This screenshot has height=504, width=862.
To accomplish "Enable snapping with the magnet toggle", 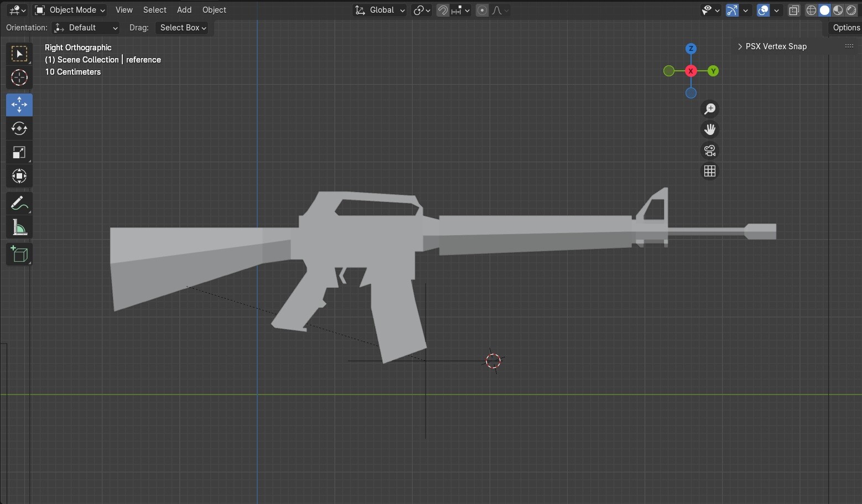I will click(x=443, y=10).
